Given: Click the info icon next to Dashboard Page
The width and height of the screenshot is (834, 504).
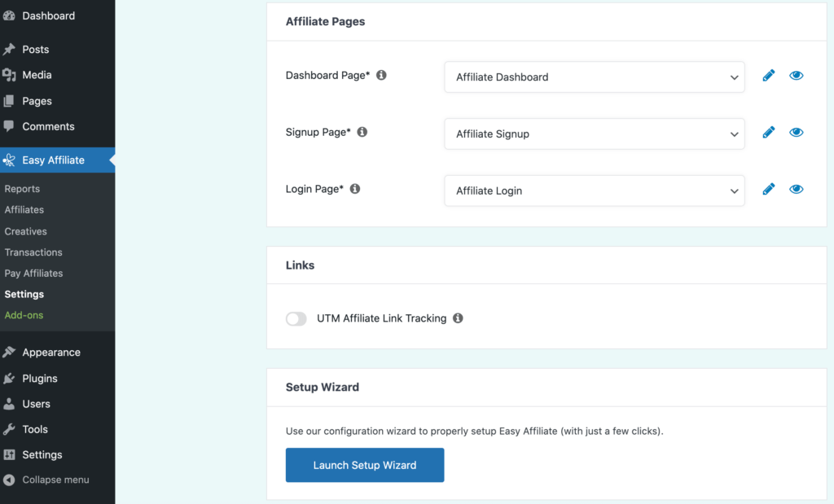Looking at the screenshot, I should click(381, 74).
